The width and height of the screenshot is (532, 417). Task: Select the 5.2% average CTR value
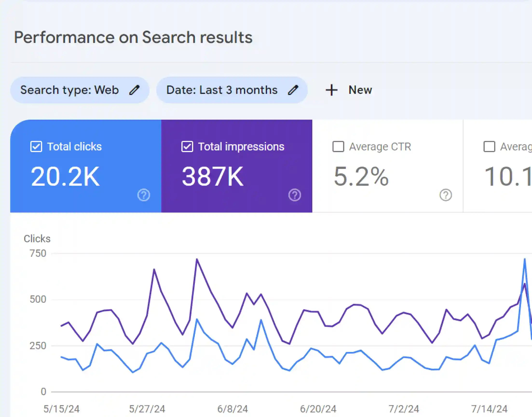click(361, 176)
